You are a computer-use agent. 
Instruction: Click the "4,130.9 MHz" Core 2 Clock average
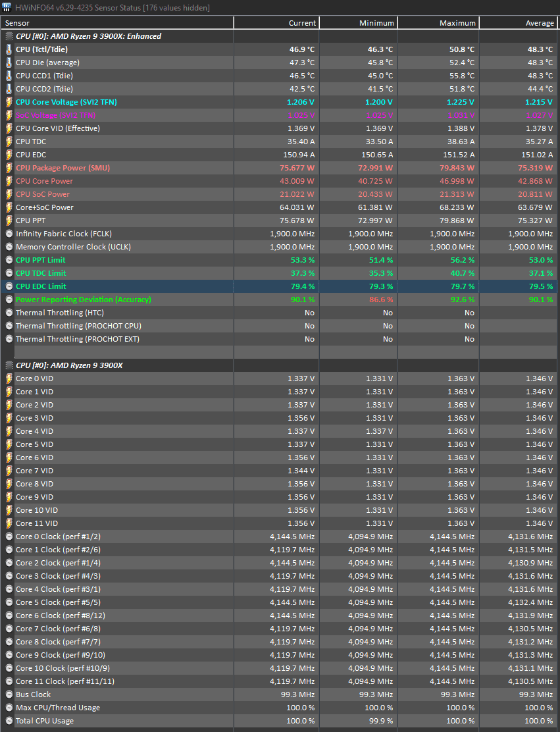(x=530, y=563)
